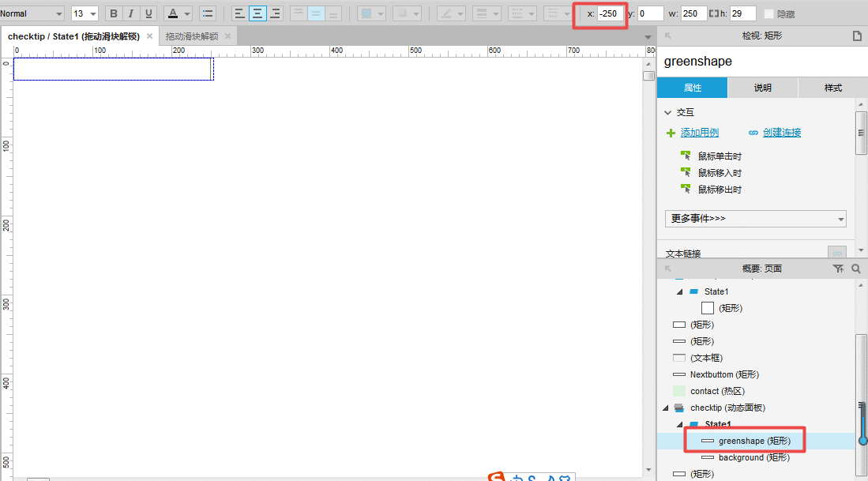
Task: Collapse State1 under checktip
Action: click(680, 424)
